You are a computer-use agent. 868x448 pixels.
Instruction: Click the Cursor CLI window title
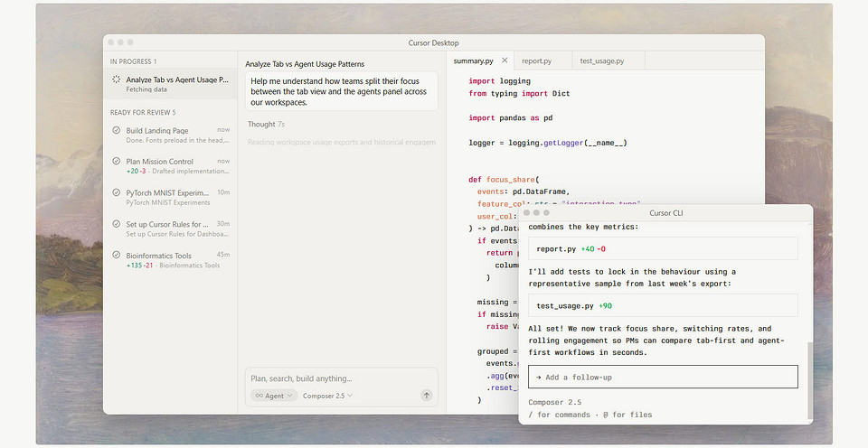pyautogui.click(x=666, y=213)
